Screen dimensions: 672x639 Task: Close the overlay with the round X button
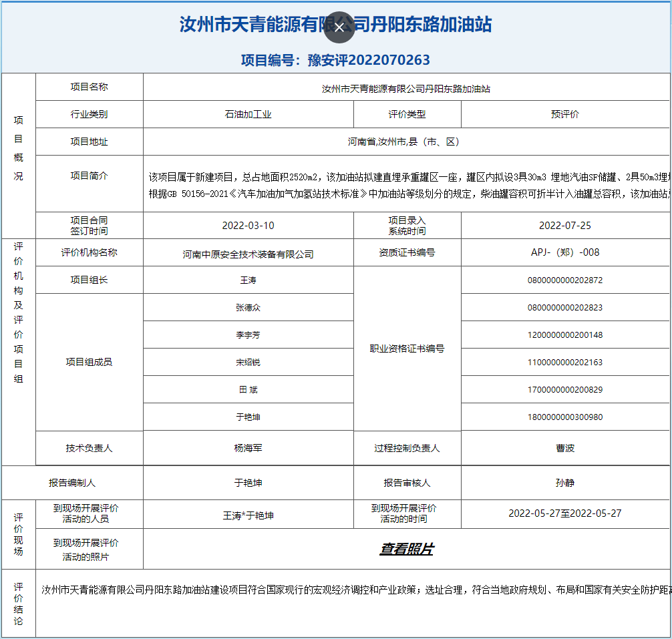(339, 27)
